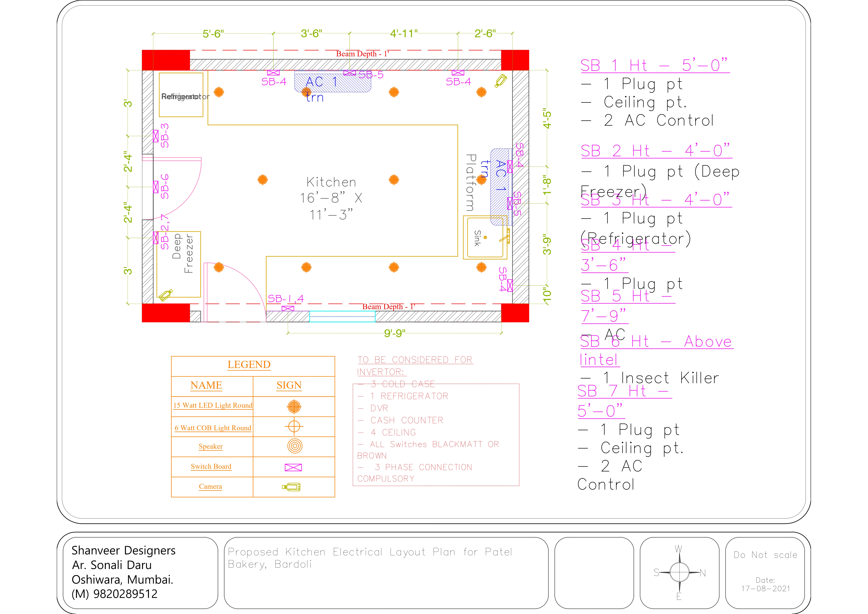Click the Deep Freezer box
The image size is (868, 614).
tap(178, 264)
